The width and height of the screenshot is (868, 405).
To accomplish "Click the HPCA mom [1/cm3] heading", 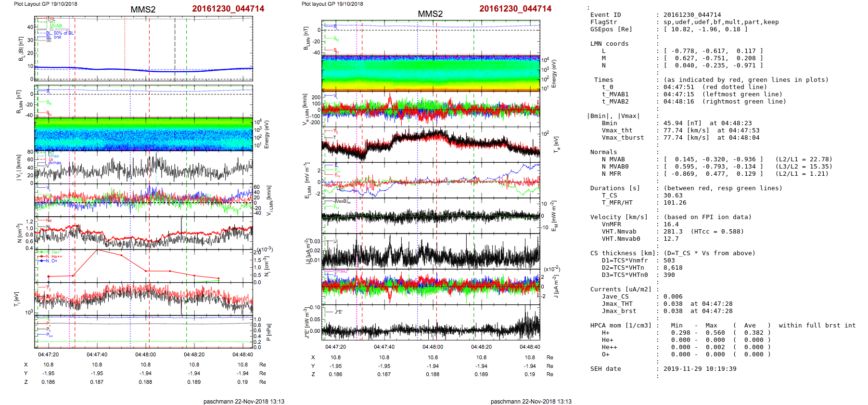I will 621,326.
